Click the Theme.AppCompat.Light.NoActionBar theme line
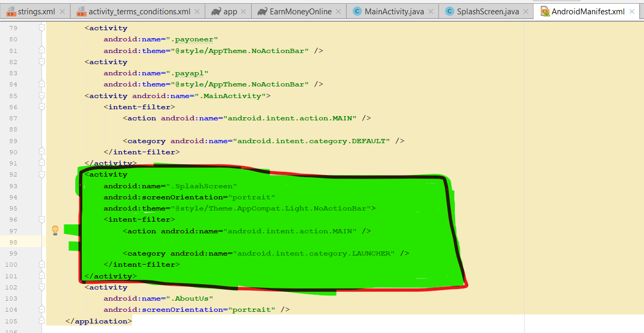The image size is (644, 333). click(239, 208)
